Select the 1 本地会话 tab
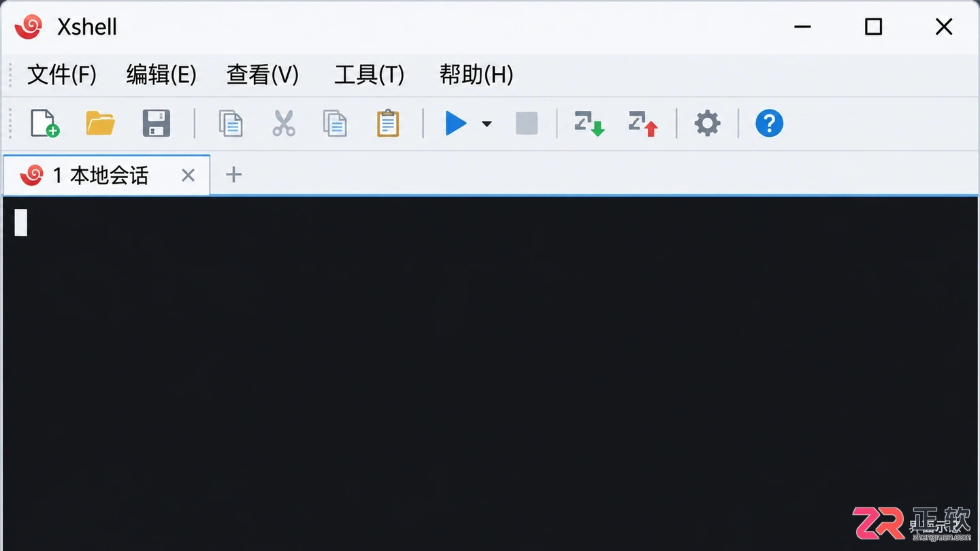980x551 pixels. [106, 175]
